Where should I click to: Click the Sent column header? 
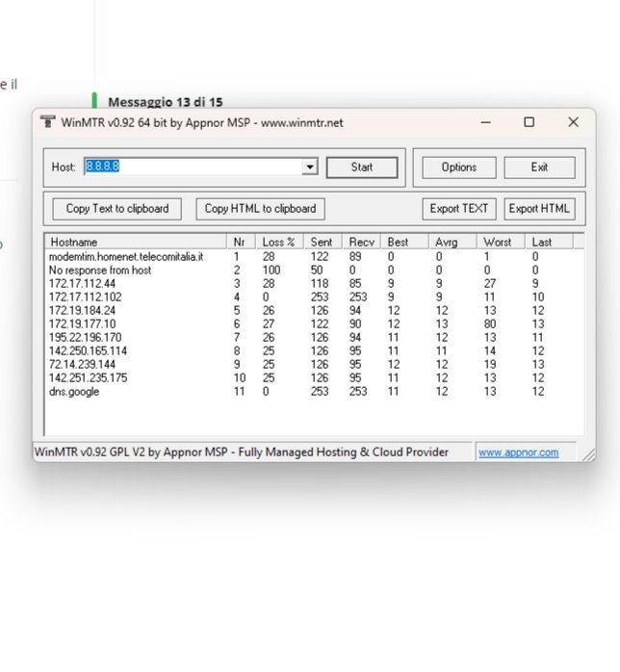click(323, 242)
